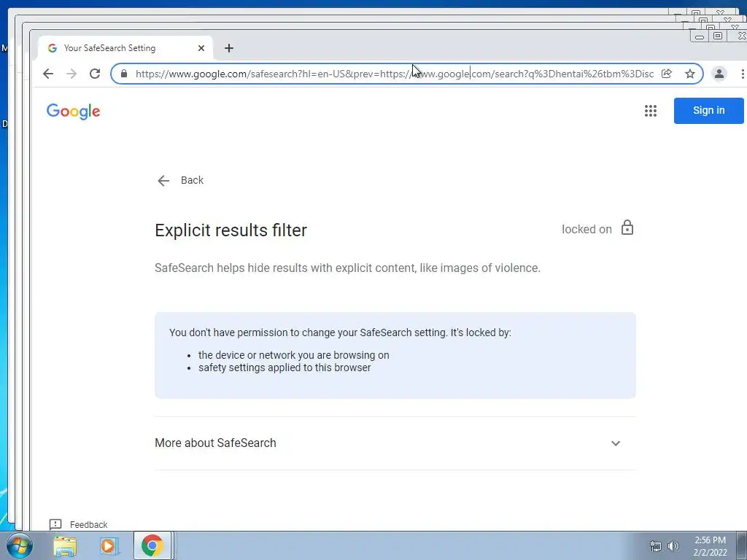Click the locked on padlock icon
747x560 pixels.
click(x=627, y=227)
